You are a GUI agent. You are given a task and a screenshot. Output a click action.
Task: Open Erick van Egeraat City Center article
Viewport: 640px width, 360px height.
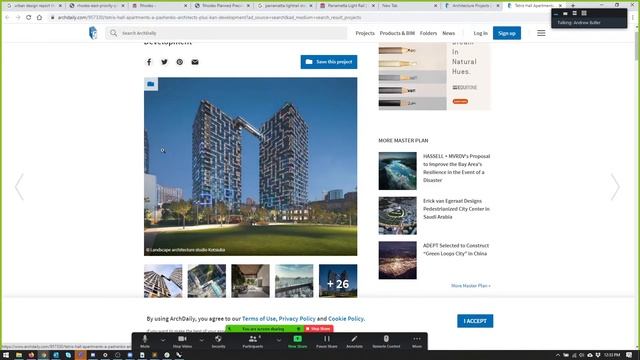point(456,209)
